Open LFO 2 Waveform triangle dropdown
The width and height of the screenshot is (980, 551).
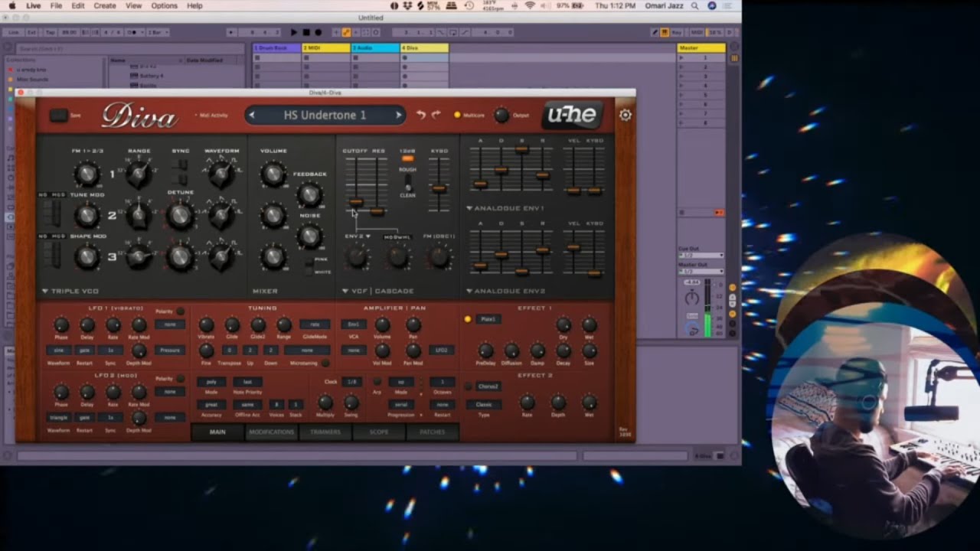click(59, 418)
